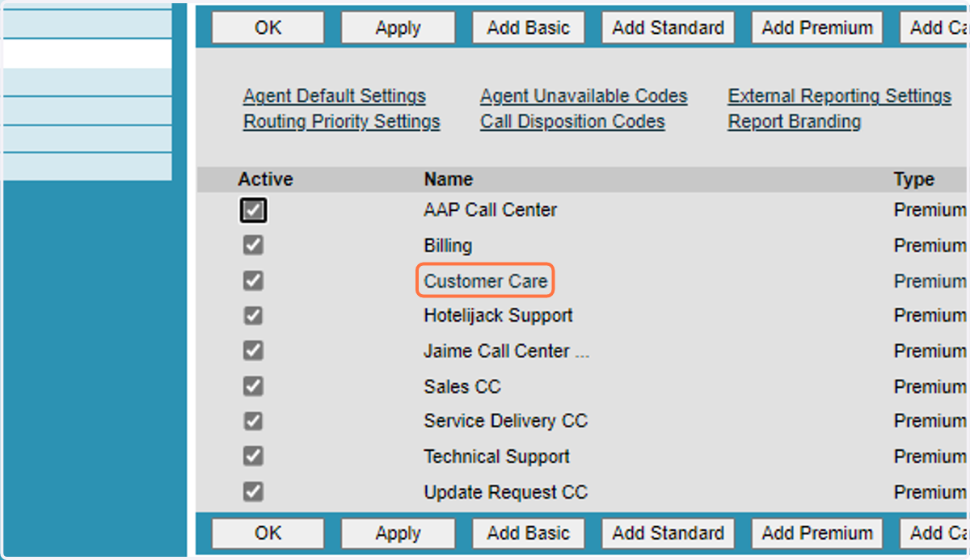970x560 pixels.
Task: Click the Type column header
Action: pos(914,179)
